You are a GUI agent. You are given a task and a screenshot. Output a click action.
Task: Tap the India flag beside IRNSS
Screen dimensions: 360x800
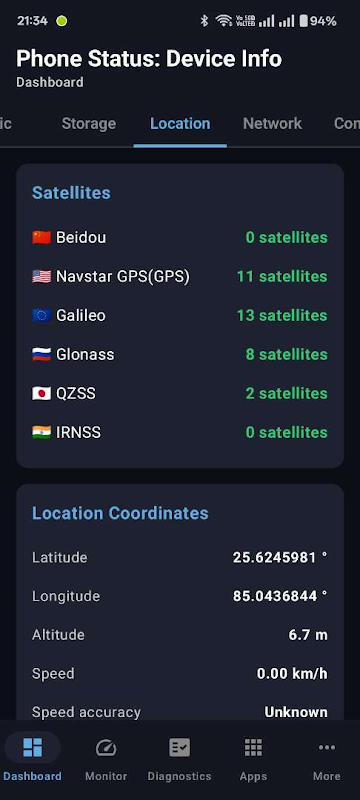click(41, 432)
